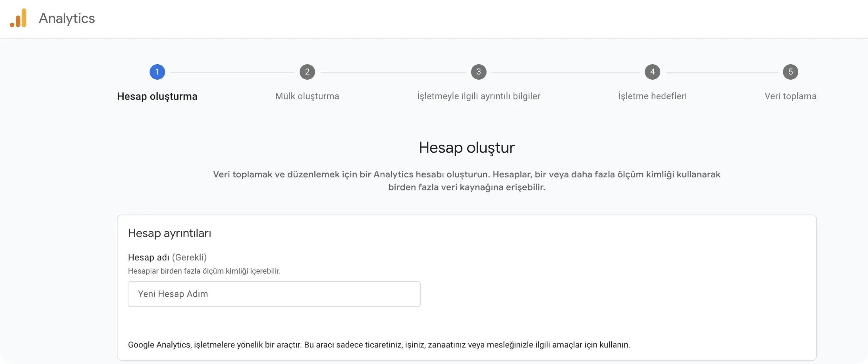
Task: Click the 'Hesap adı (Gerekli)' field label
Action: tap(167, 257)
